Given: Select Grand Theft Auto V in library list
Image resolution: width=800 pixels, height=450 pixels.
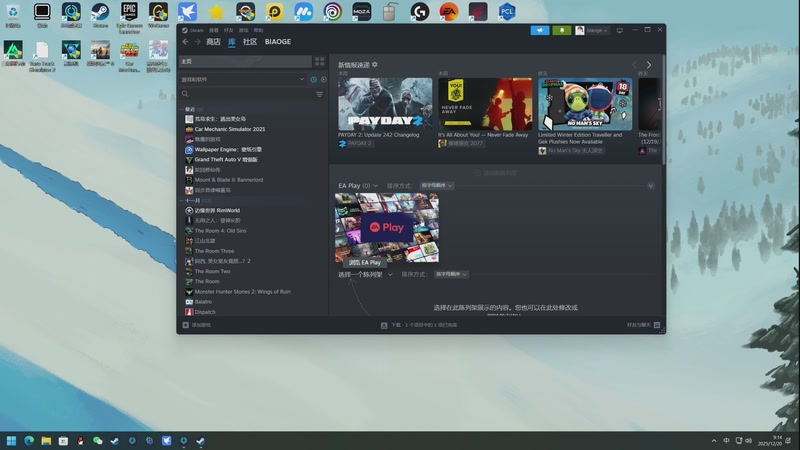Looking at the screenshot, I should point(226,160).
